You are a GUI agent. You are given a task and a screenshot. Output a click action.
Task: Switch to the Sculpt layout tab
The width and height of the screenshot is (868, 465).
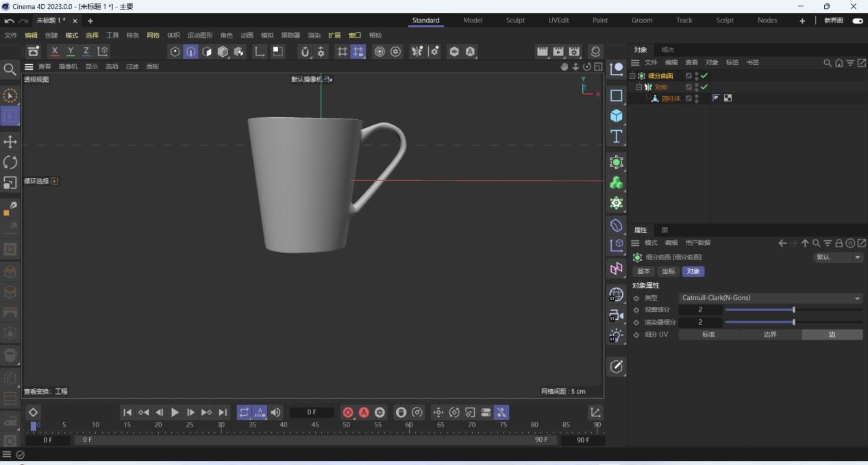pos(515,21)
